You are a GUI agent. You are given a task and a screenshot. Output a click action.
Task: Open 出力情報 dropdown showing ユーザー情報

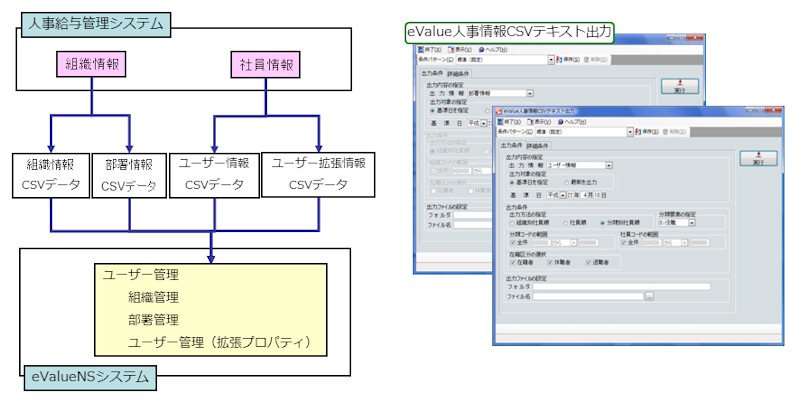(609, 165)
